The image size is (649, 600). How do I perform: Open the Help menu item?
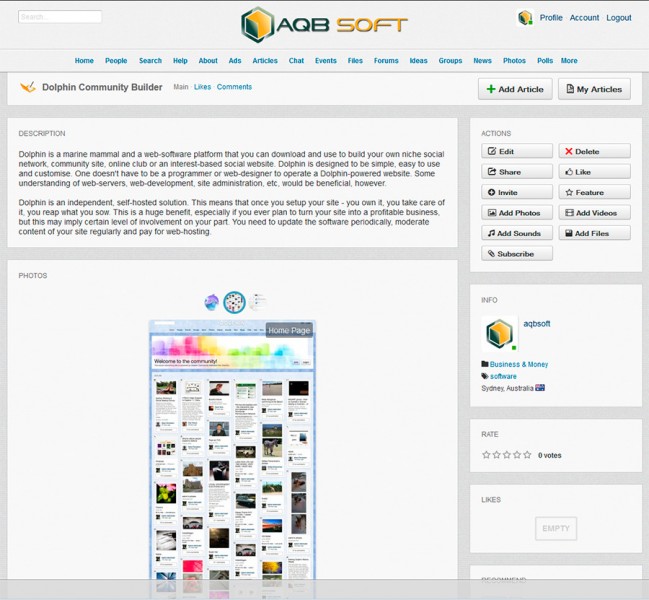coord(180,60)
